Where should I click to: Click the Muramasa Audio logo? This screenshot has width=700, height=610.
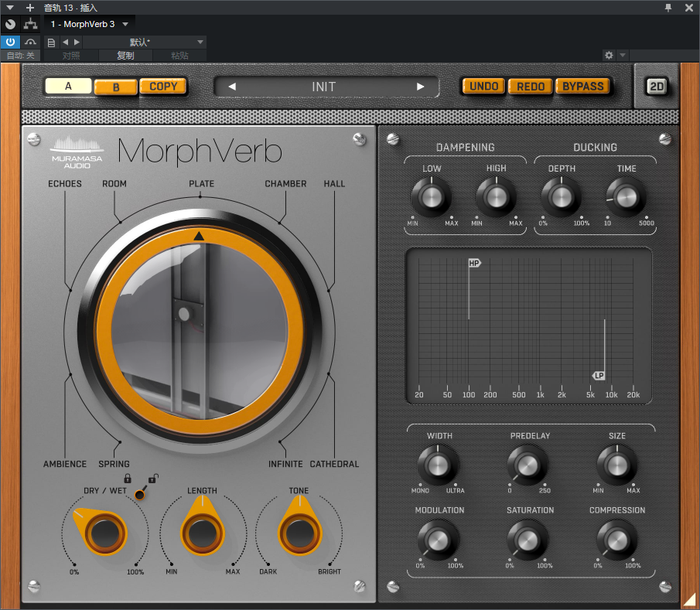pyautogui.click(x=77, y=152)
